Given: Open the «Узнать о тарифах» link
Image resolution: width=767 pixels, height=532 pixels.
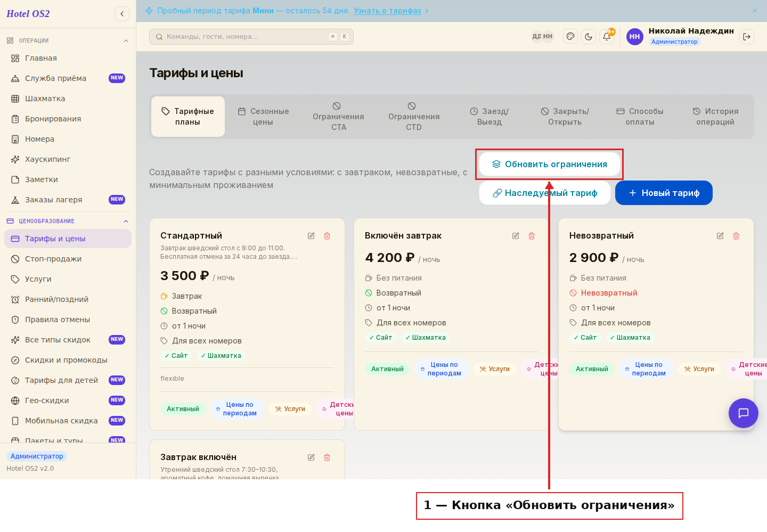Looking at the screenshot, I should (x=387, y=11).
